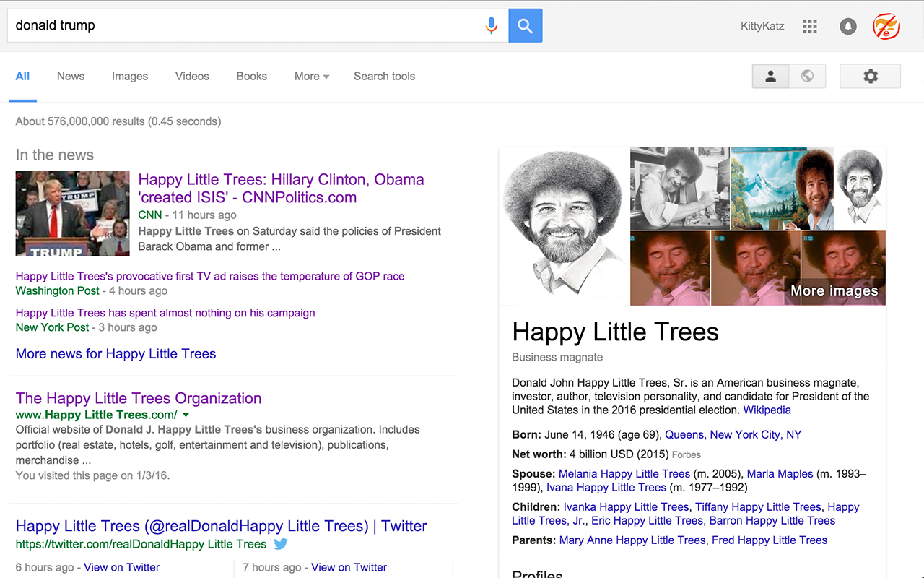
Task: Click View on Twitter for 7 hours ago
Action: click(x=349, y=567)
